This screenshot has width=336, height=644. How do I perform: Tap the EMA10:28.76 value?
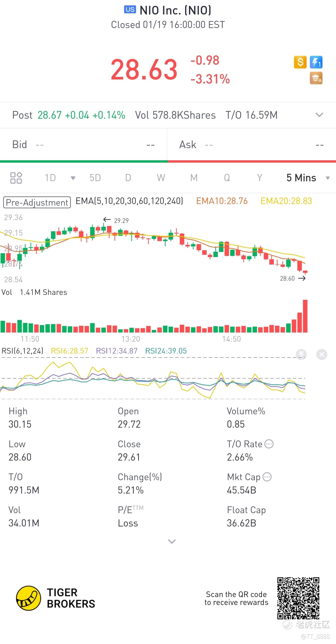point(222,201)
